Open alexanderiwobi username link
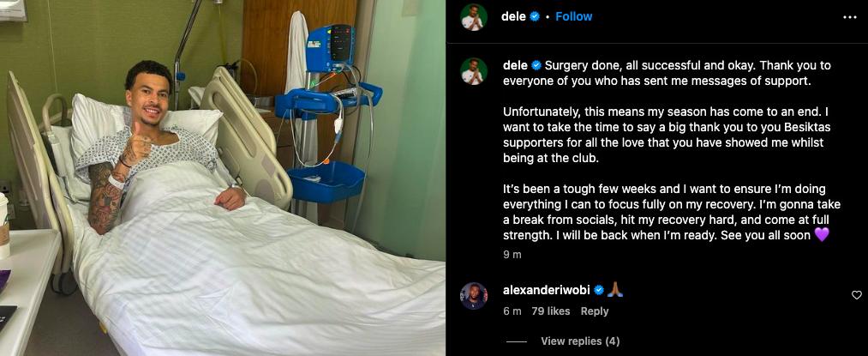868x356 pixels. pos(547,290)
